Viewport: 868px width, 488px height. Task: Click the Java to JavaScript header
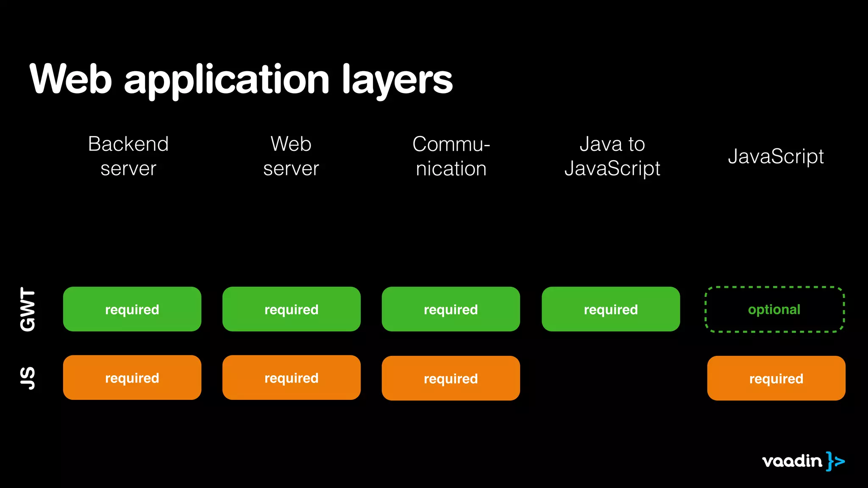(x=612, y=156)
